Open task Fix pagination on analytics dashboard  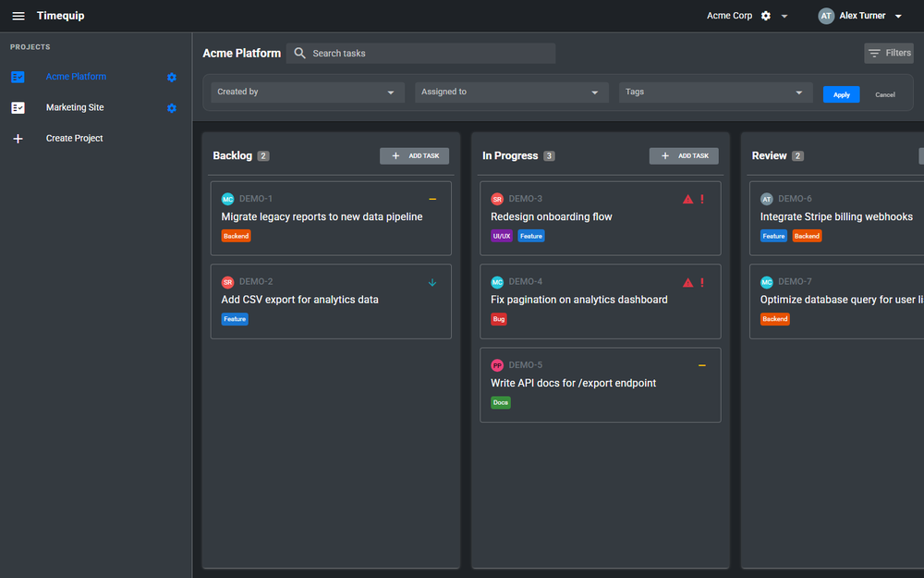pyautogui.click(x=578, y=300)
